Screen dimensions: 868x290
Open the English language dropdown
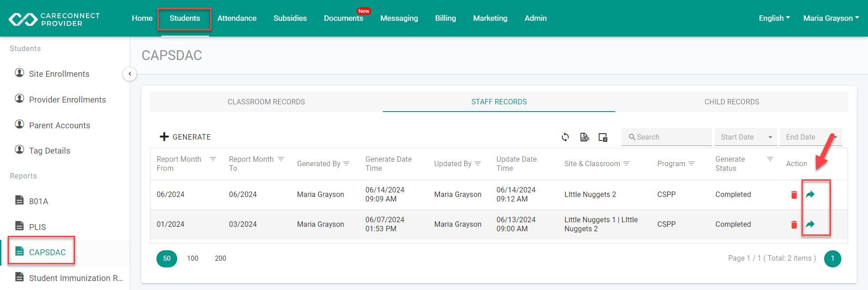tap(774, 18)
